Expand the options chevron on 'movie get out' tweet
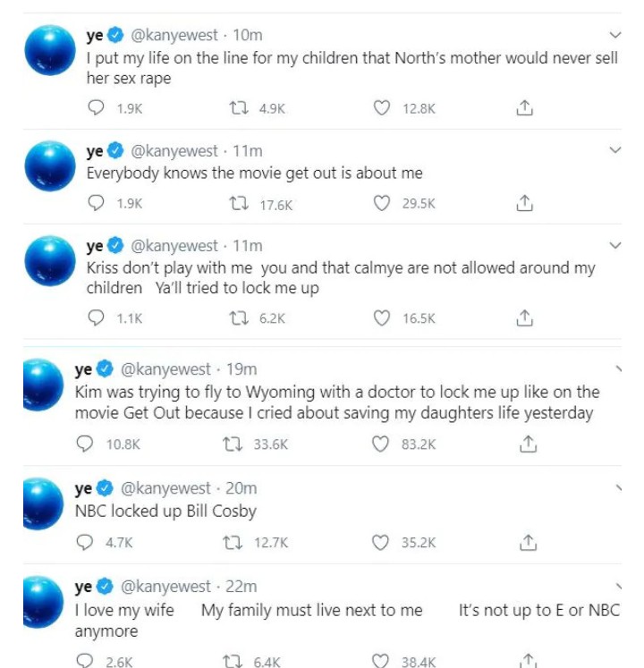644x668 pixels. pos(614,150)
